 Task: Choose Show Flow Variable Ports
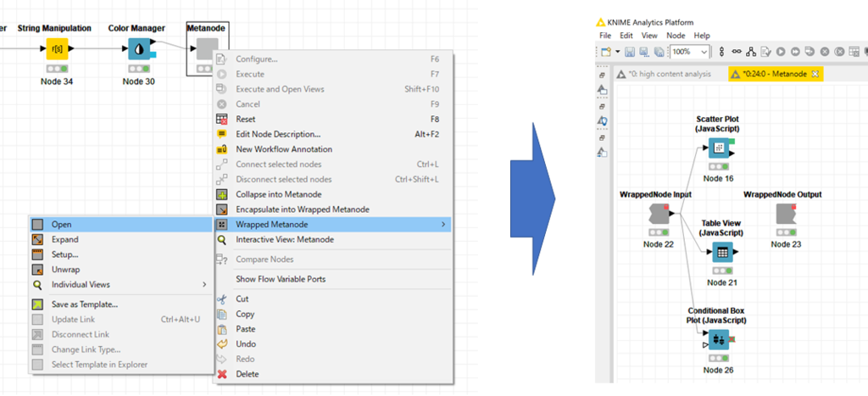coord(332,279)
